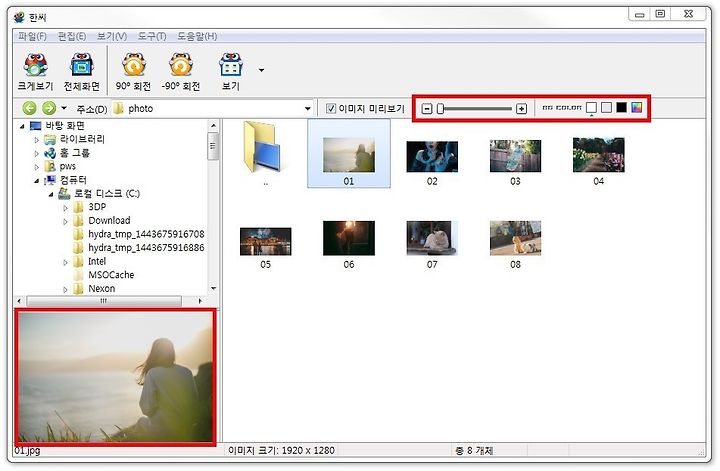
Task: Select thumbnail 02
Action: (x=432, y=156)
